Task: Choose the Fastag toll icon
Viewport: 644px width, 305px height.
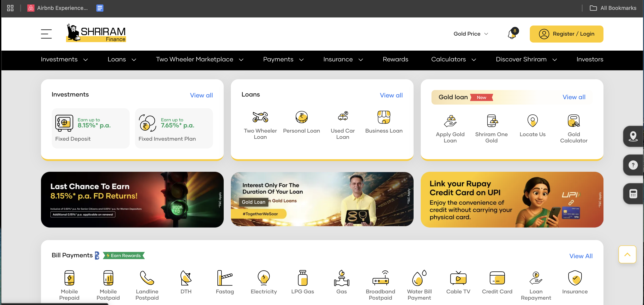Action: (225, 278)
